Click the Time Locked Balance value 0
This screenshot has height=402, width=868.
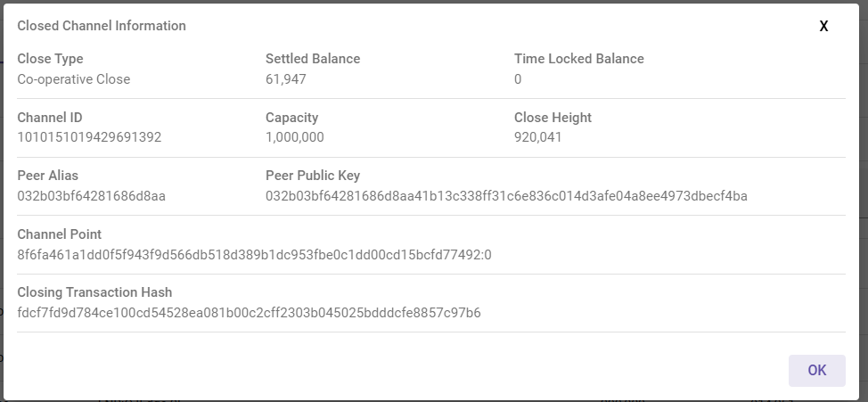pos(518,79)
